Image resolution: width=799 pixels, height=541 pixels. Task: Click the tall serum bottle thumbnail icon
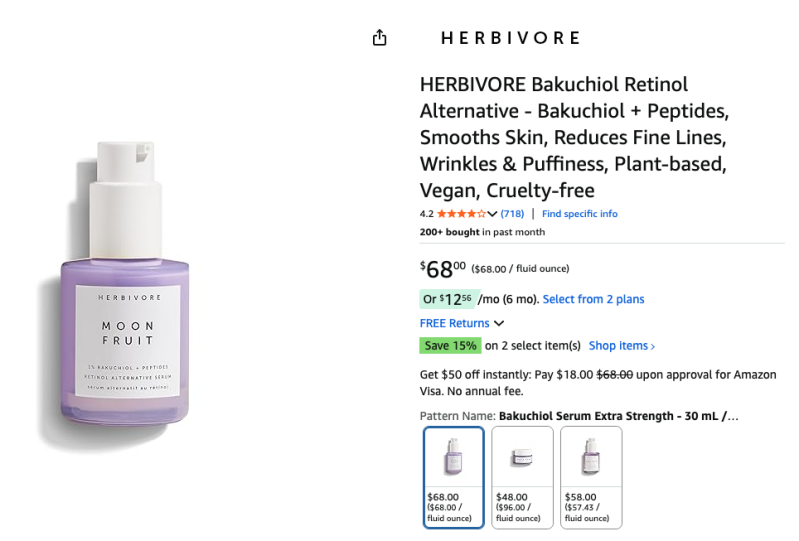591,456
